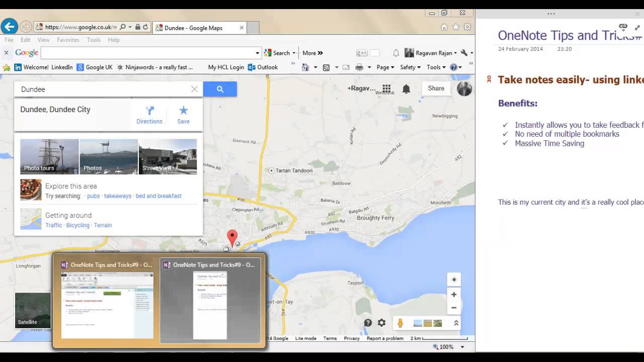Click the Terrain link
The image size is (644, 362).
click(103, 225)
